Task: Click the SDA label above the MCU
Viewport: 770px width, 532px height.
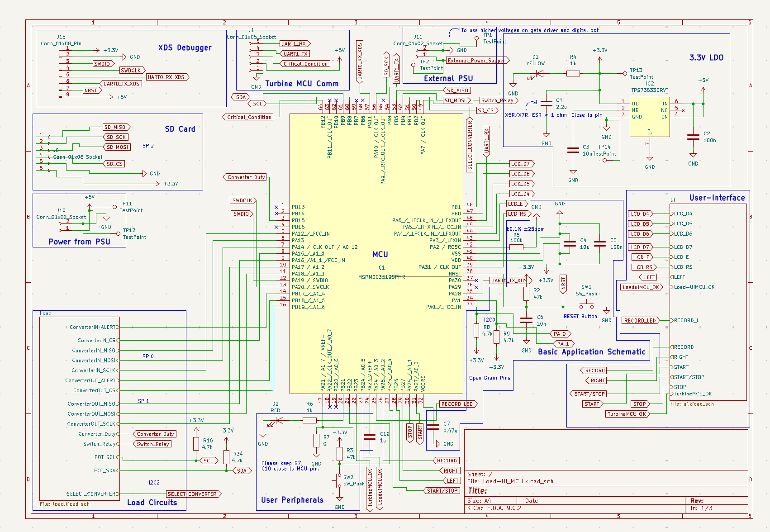Action: tap(240, 97)
